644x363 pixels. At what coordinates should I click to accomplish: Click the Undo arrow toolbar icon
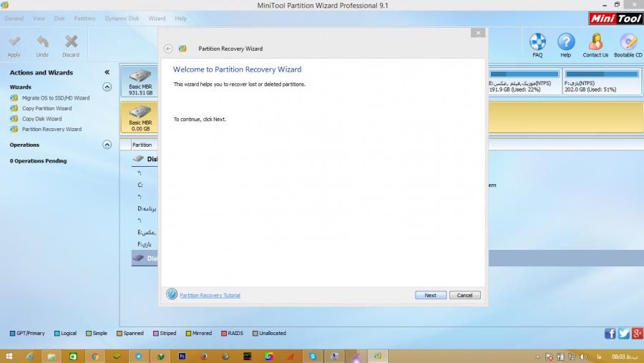click(x=42, y=42)
